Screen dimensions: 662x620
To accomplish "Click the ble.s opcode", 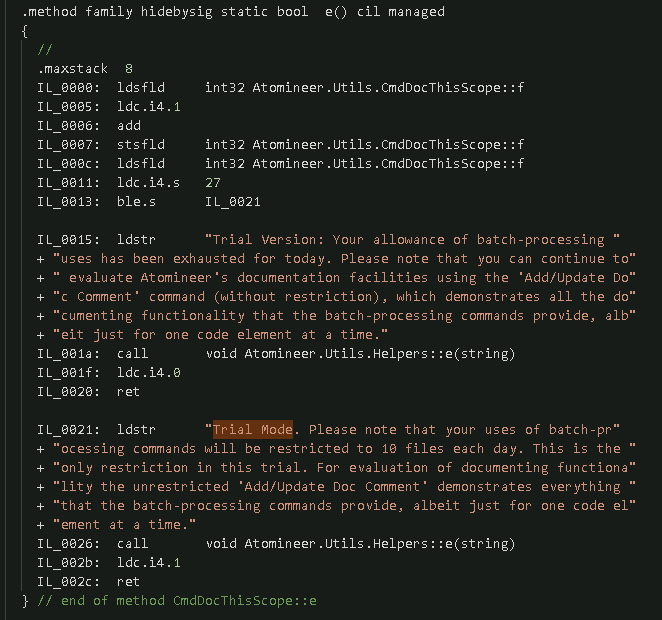I will pos(137,202).
